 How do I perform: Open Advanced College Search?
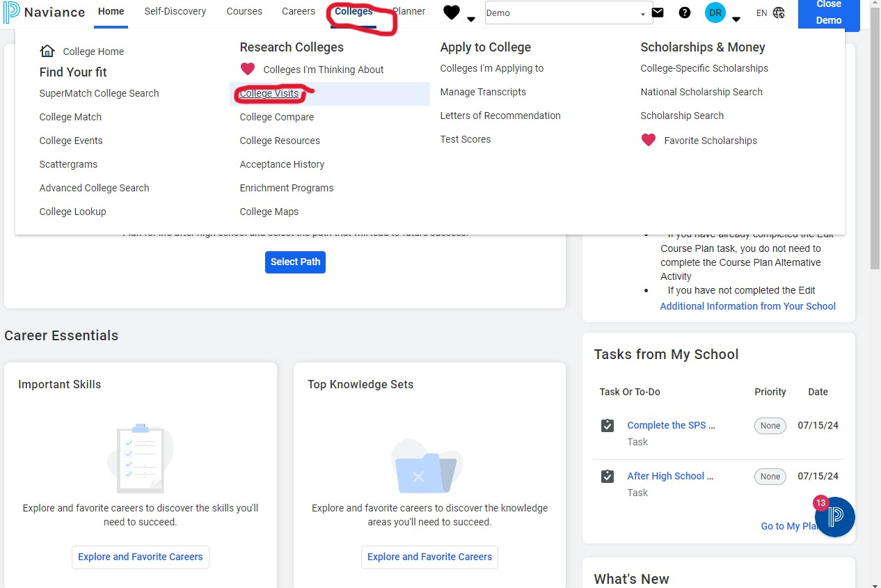[95, 188]
